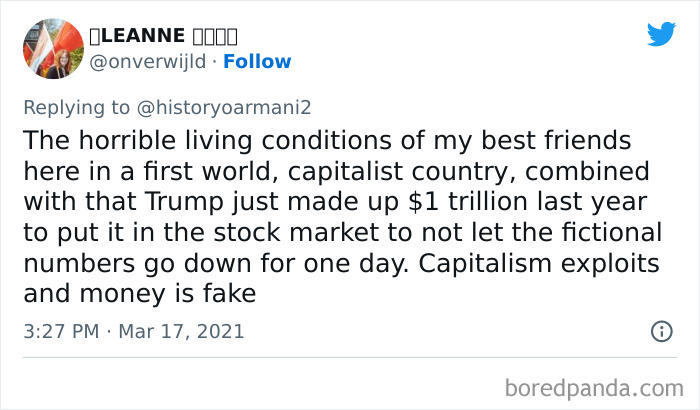
Task: Click the emoji placeholder boxes after LEANNE
Action: pyautogui.click(x=213, y=35)
